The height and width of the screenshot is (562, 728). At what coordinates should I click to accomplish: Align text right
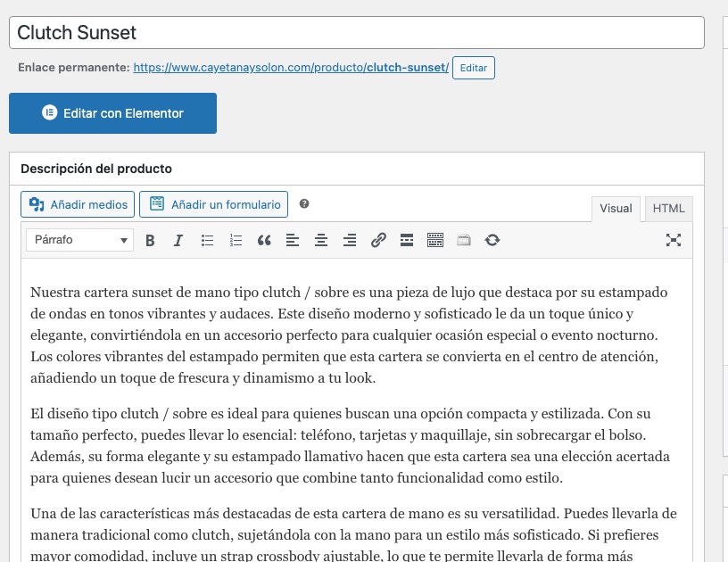pyautogui.click(x=350, y=240)
